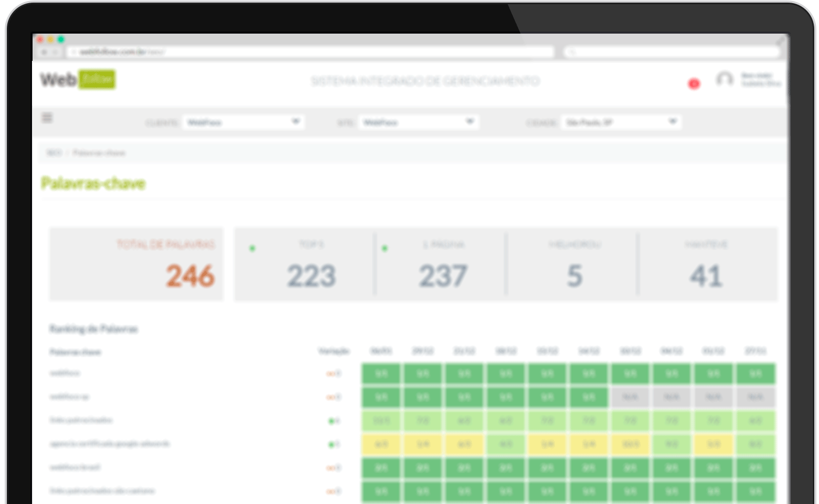Click the Palavras-chave page title
The width and height of the screenshot is (819, 504).
(93, 183)
